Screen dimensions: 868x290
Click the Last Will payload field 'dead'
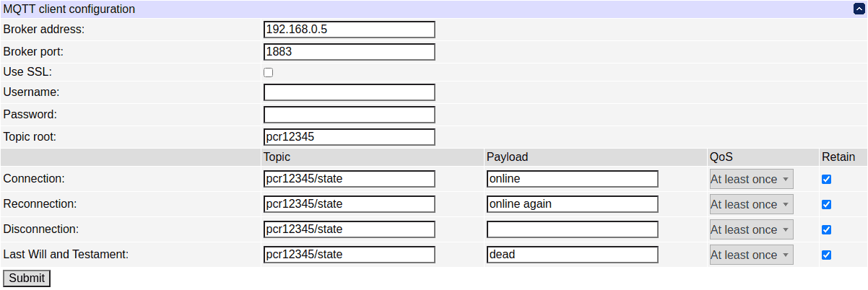(572, 255)
